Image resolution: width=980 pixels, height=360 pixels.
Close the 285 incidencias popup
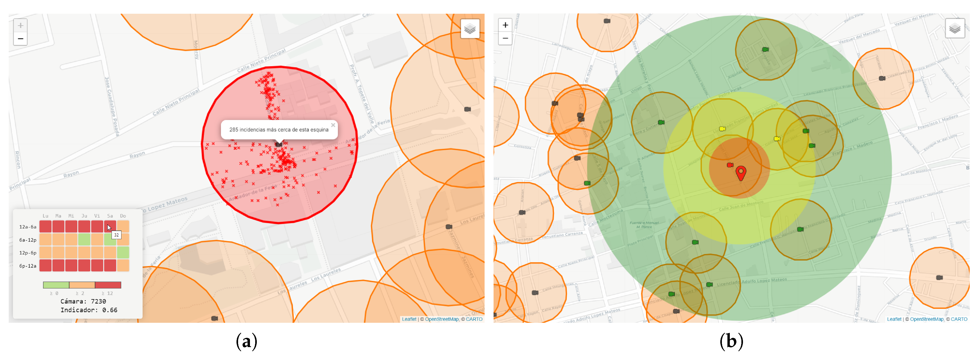click(x=333, y=125)
